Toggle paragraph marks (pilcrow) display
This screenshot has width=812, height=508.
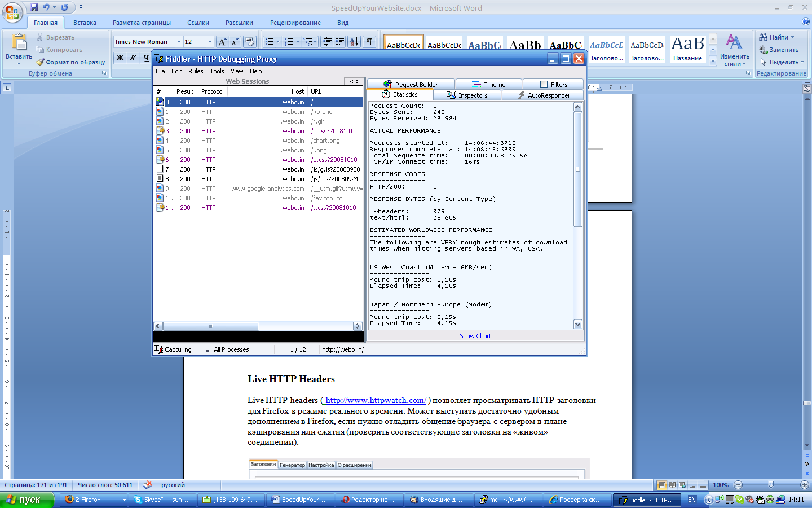[369, 42]
